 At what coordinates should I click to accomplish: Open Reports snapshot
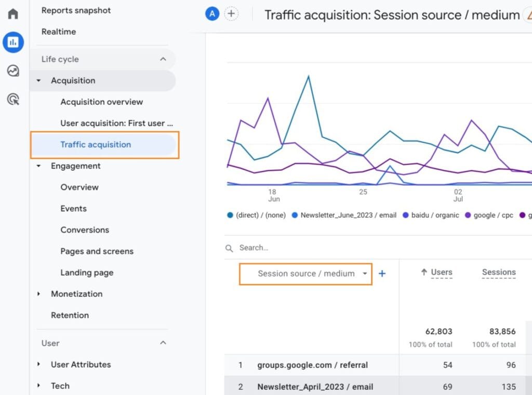pyautogui.click(x=76, y=10)
